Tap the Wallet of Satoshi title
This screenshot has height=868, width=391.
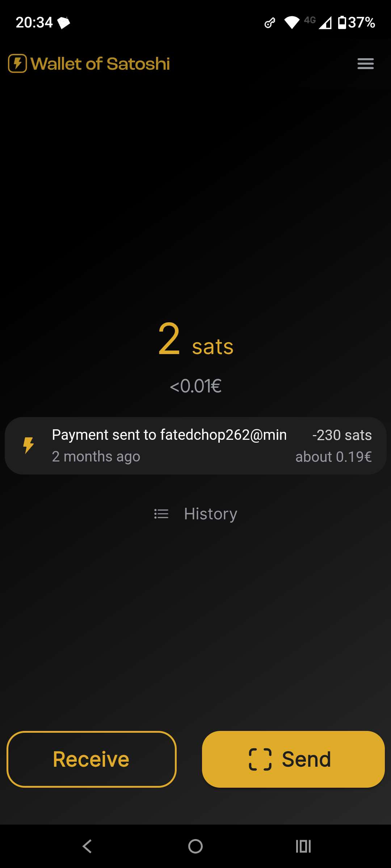[100, 64]
